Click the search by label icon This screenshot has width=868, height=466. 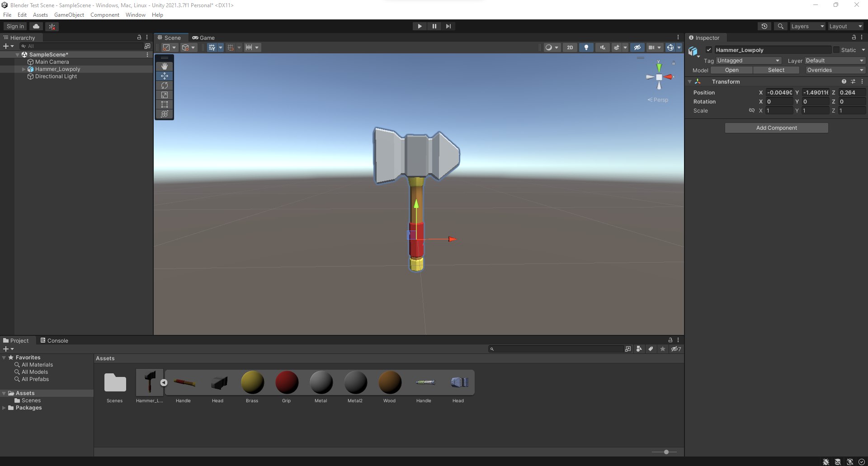[x=651, y=349]
